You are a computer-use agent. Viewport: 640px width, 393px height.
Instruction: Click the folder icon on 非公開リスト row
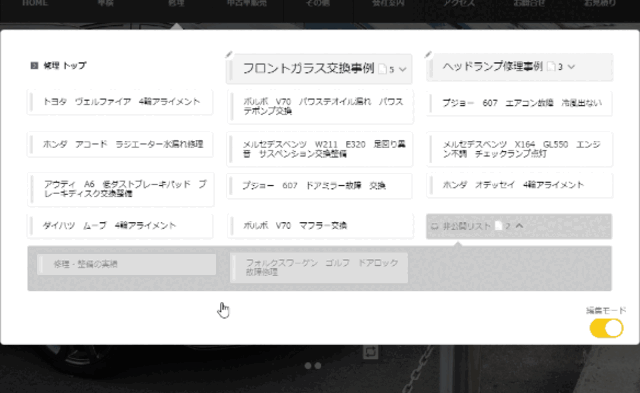pos(435,226)
